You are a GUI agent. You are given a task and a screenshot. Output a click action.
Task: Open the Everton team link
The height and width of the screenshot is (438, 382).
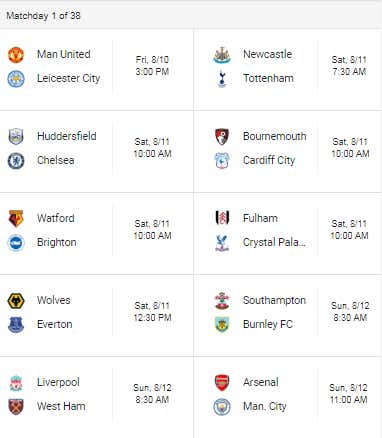click(x=55, y=324)
